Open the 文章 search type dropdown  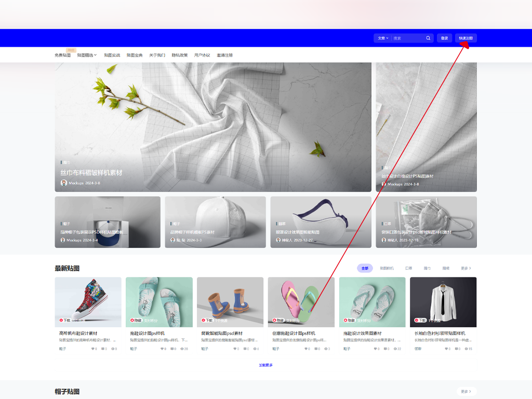pos(383,38)
